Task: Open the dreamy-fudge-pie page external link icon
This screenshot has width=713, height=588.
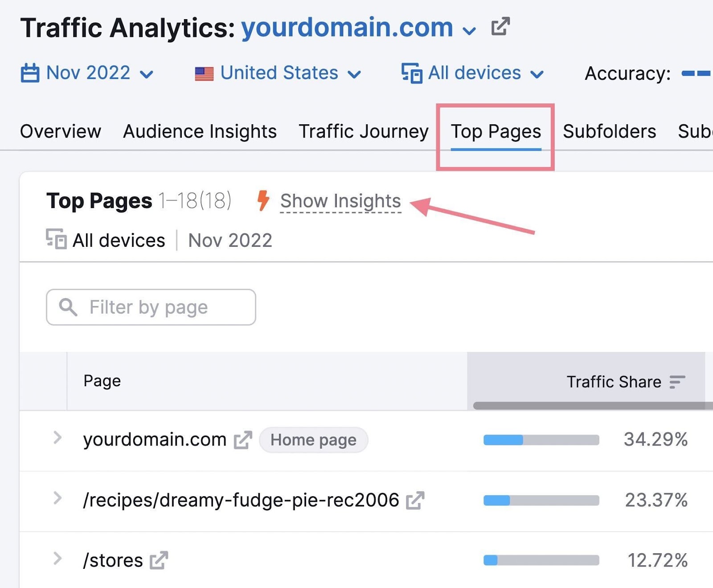Action: 415,500
